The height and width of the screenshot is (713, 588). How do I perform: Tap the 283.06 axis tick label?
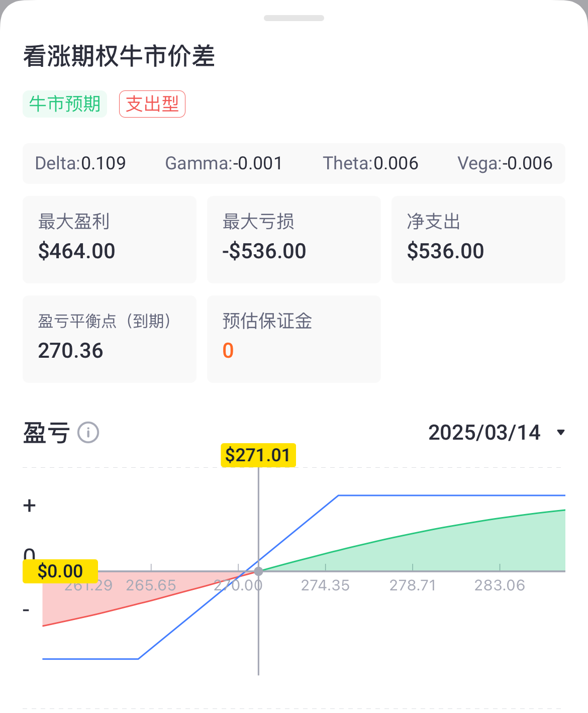[x=500, y=585]
